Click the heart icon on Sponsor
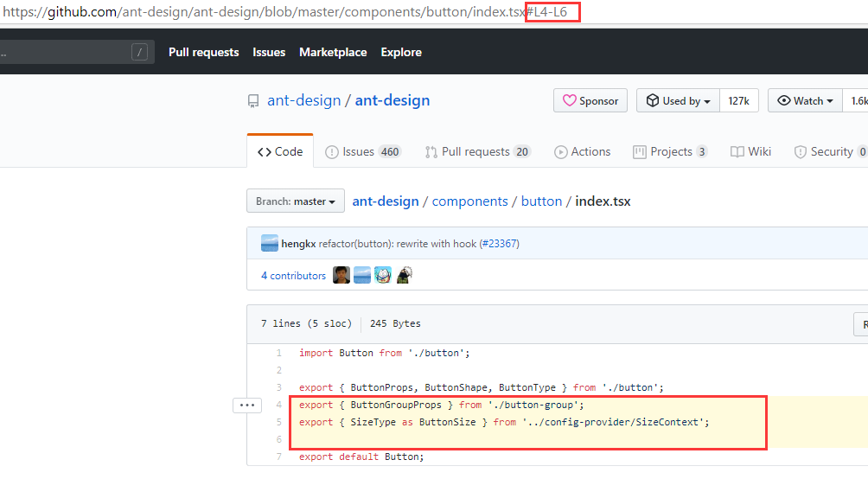 coord(569,100)
